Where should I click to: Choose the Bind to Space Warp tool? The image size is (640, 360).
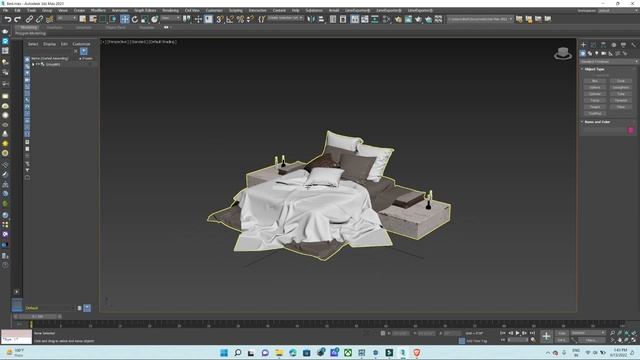click(49, 19)
